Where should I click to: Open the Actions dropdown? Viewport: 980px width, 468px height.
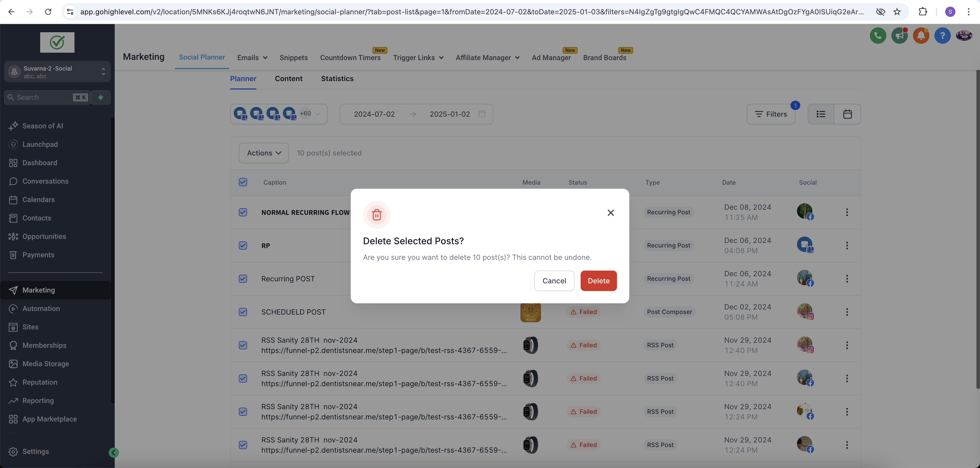coord(264,153)
